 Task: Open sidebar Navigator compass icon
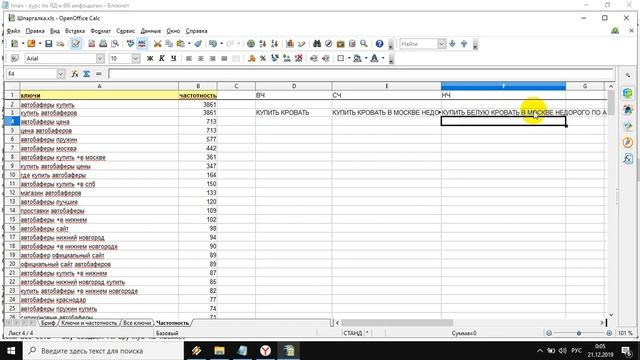pos(628,142)
